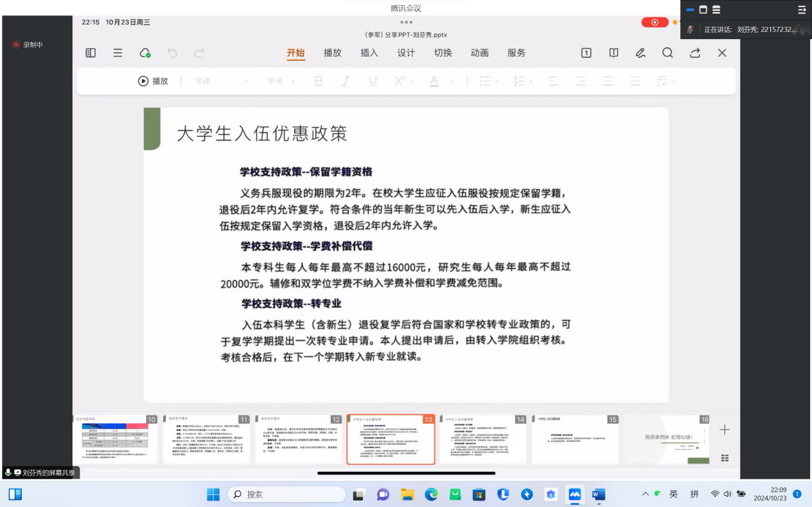The width and height of the screenshot is (812, 507).
Task: Toggle italic formatting
Action: (x=346, y=81)
